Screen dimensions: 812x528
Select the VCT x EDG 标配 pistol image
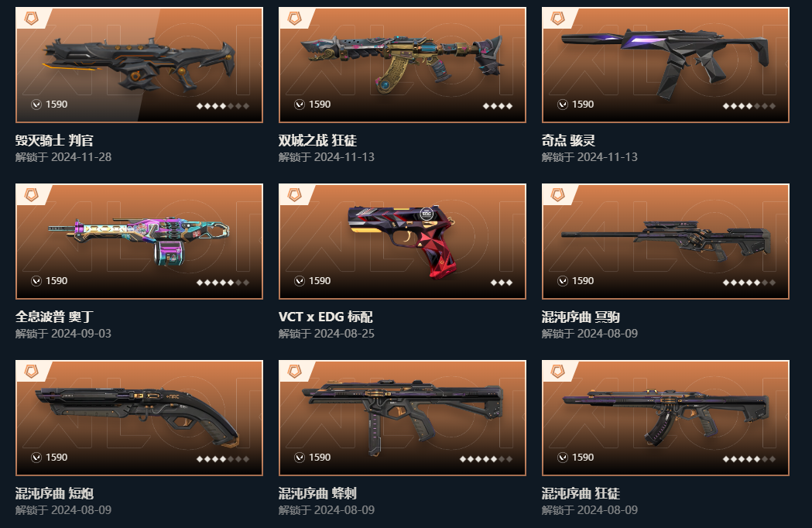point(403,240)
